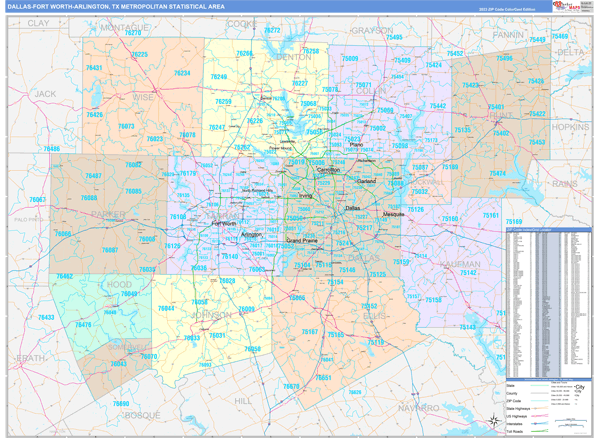This screenshot has height=439, width=600.
Task: Click the NAVARRO county label
Action: (x=418, y=408)
